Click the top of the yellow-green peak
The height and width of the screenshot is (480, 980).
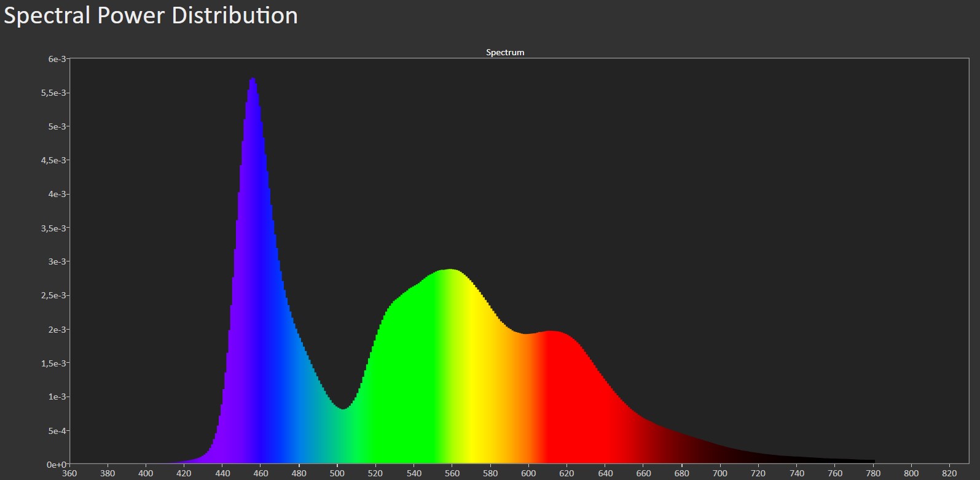pyautogui.click(x=450, y=270)
